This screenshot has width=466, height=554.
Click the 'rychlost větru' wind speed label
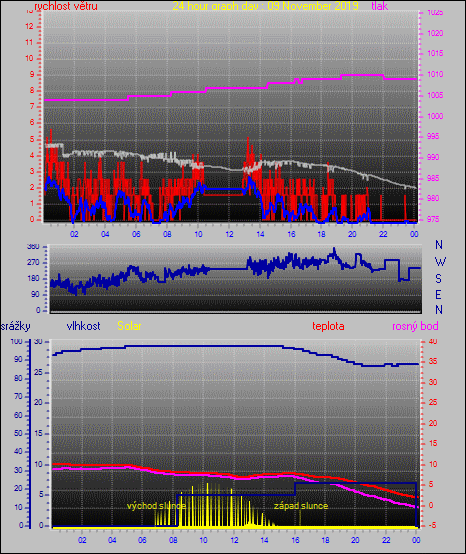click(66, 6)
